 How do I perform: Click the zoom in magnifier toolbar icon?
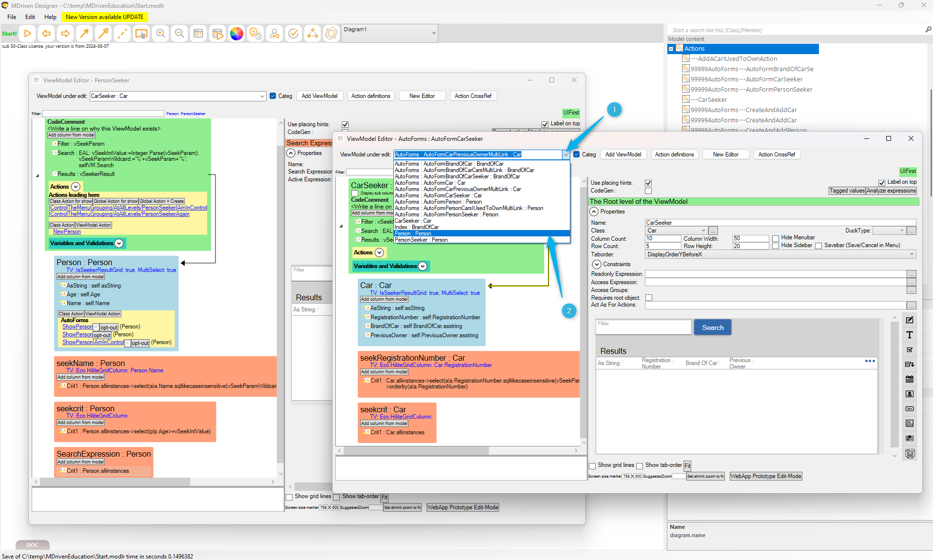160,33
